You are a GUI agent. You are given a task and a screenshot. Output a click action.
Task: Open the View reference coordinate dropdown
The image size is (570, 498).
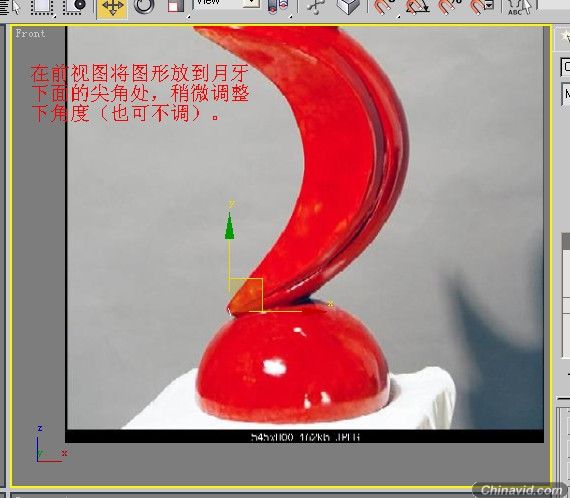[x=227, y=3]
